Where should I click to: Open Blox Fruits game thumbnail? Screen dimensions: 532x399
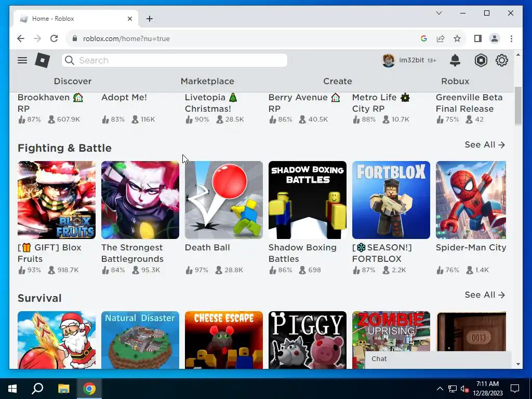[57, 200]
